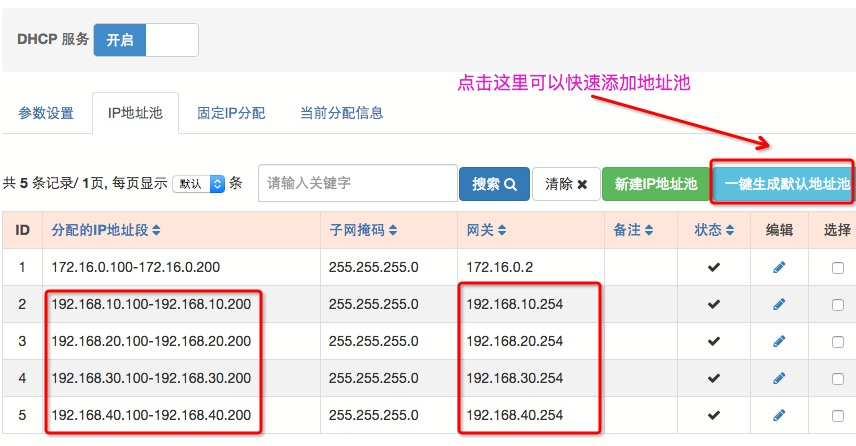
Task: Click status checkmark for row ID 5
Action: point(713,415)
